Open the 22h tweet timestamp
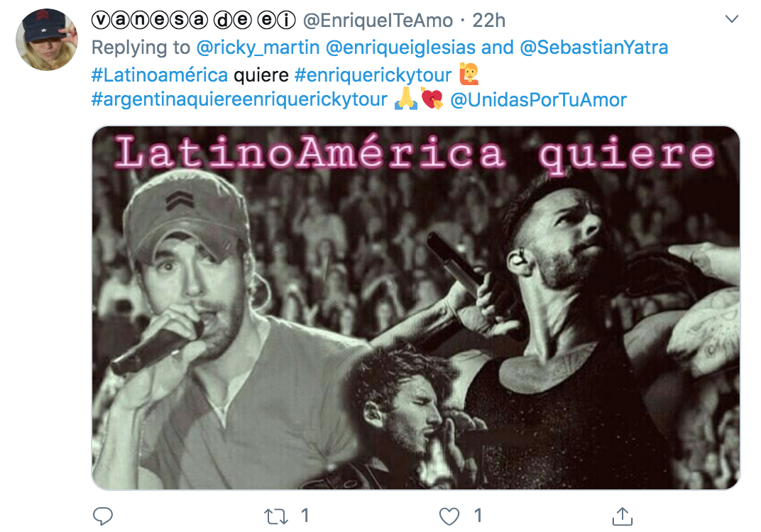The height and width of the screenshot is (532, 761). click(488, 21)
